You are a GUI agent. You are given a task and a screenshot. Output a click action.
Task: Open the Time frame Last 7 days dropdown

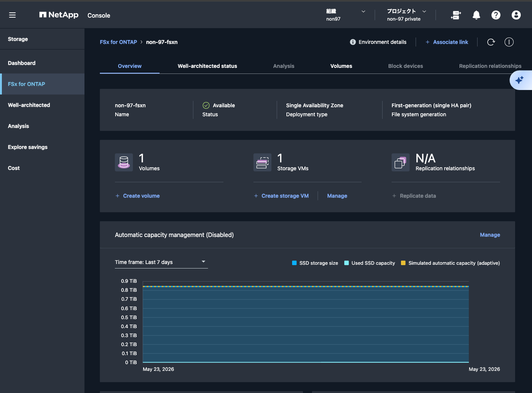(x=161, y=262)
